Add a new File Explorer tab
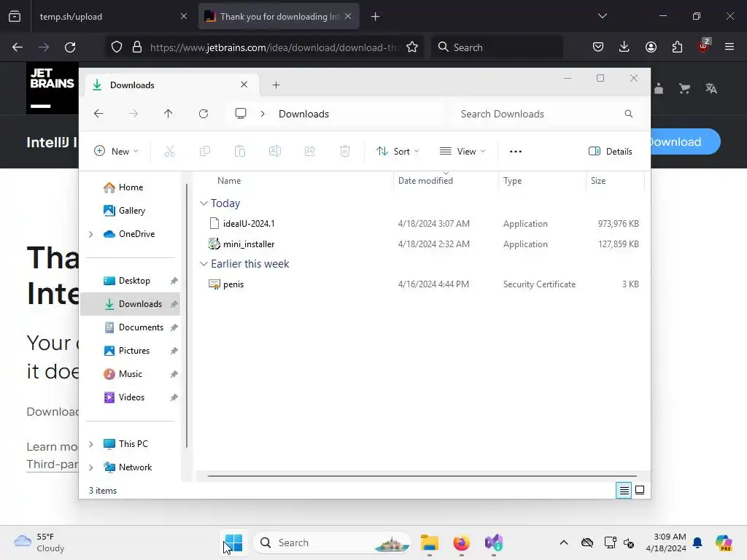The width and height of the screenshot is (747, 560). [276, 85]
